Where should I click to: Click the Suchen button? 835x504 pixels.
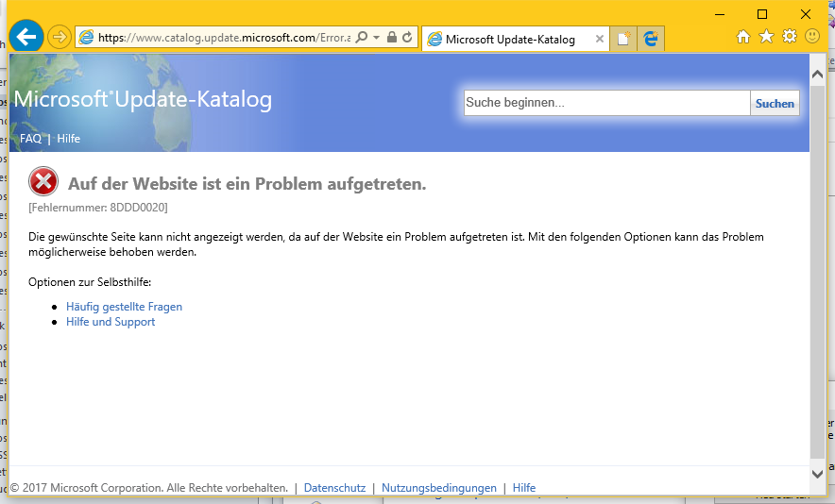[x=775, y=103]
